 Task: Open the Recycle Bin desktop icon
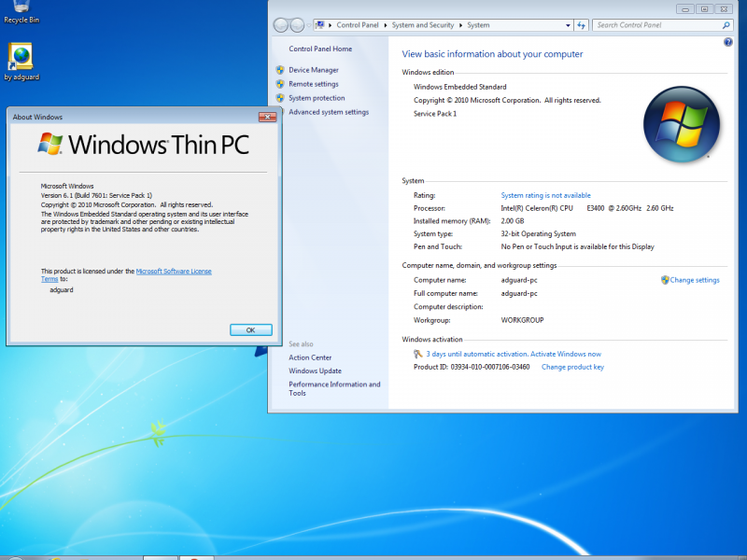pyautogui.click(x=21, y=12)
